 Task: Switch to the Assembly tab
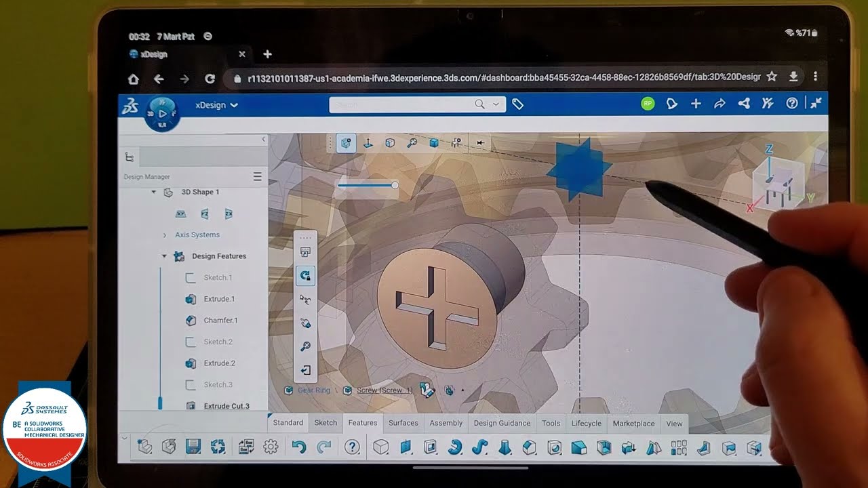pos(446,423)
